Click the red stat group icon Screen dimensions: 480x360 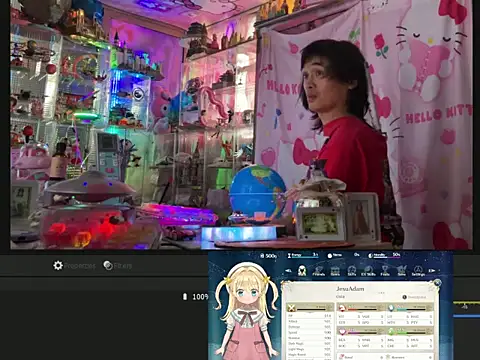click(x=341, y=307)
